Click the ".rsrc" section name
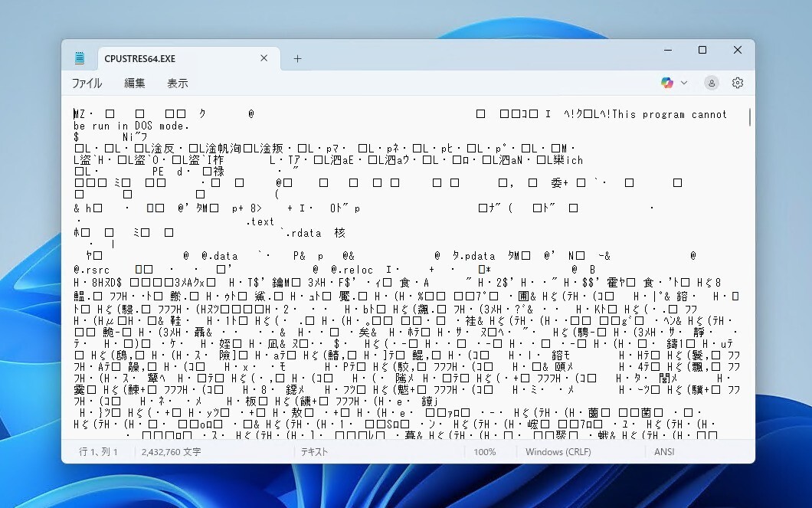The image size is (812, 508). (94, 270)
